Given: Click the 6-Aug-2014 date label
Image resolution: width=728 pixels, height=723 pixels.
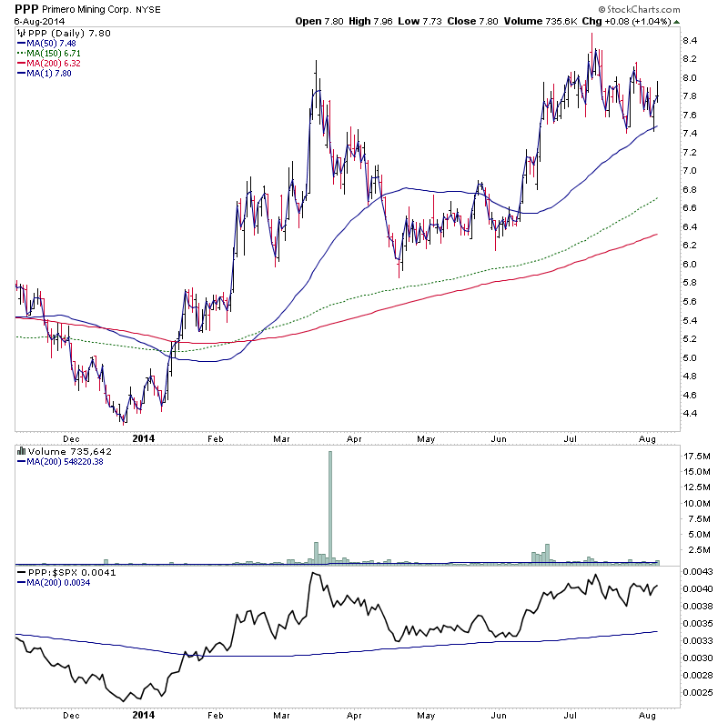Looking at the screenshot, I should click(39, 21).
